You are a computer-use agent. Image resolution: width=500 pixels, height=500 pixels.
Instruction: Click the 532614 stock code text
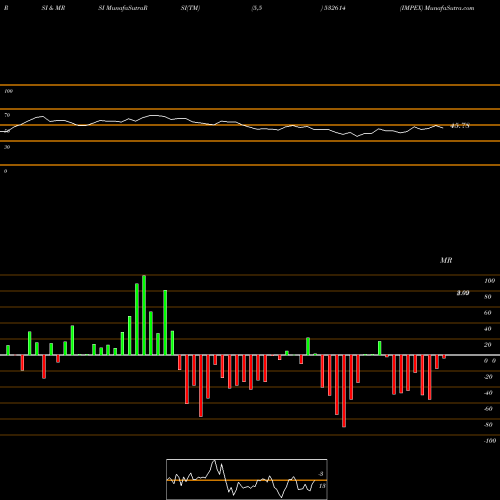tap(335, 8)
